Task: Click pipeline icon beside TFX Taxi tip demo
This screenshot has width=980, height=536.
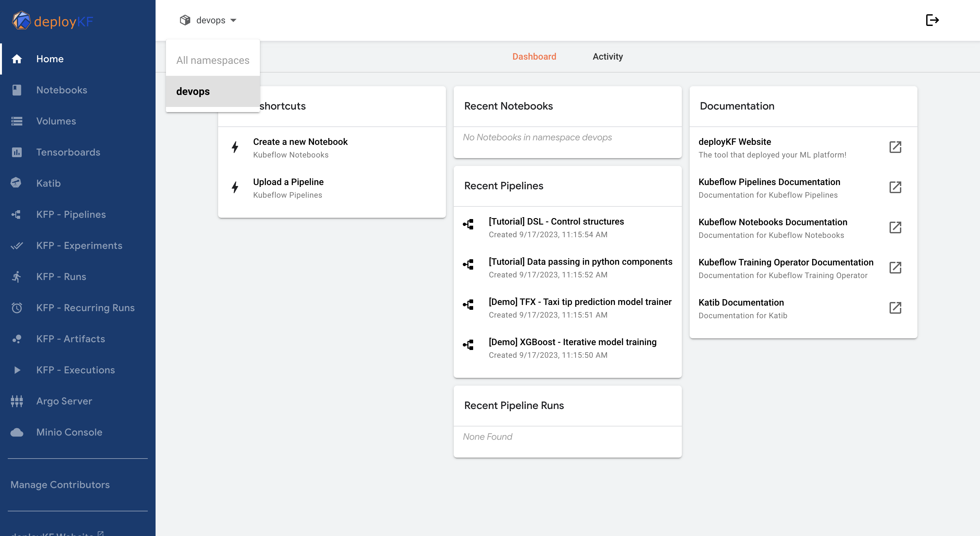Action: [468, 305]
